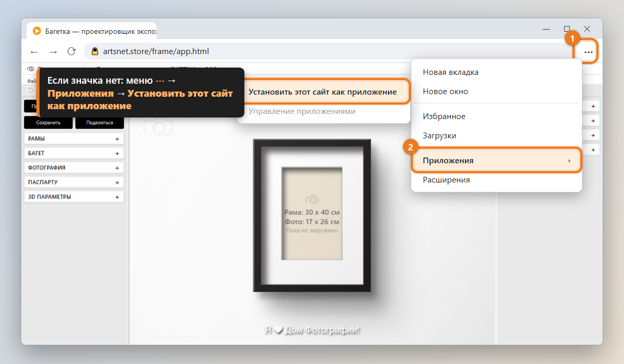Click the caption Я ♥ Дом Фотографии!
This screenshot has height=364, width=624.
coord(312,330)
